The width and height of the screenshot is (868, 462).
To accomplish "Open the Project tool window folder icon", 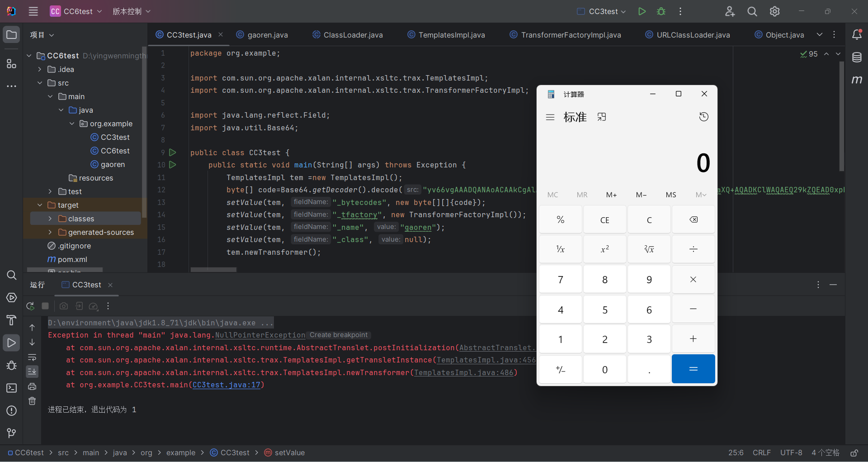I will 11,35.
